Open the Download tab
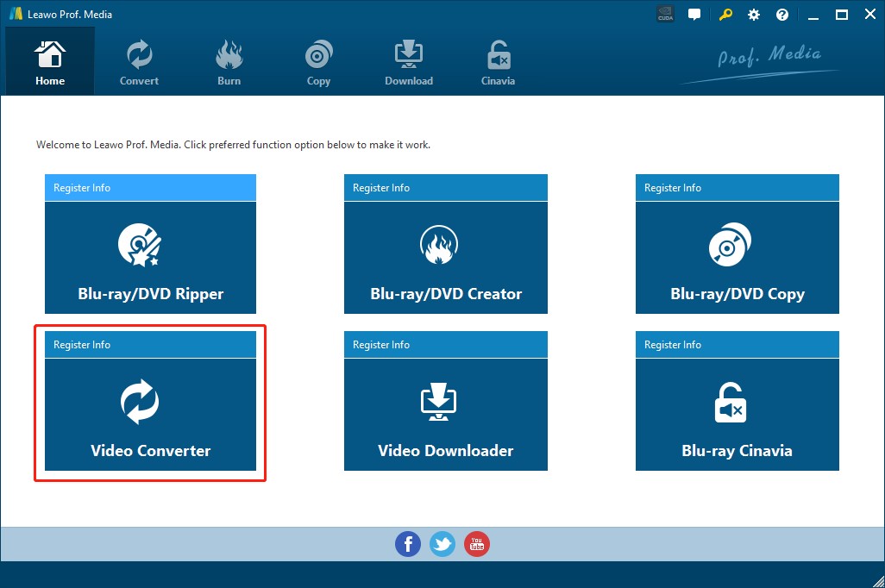The image size is (885, 588). click(409, 62)
